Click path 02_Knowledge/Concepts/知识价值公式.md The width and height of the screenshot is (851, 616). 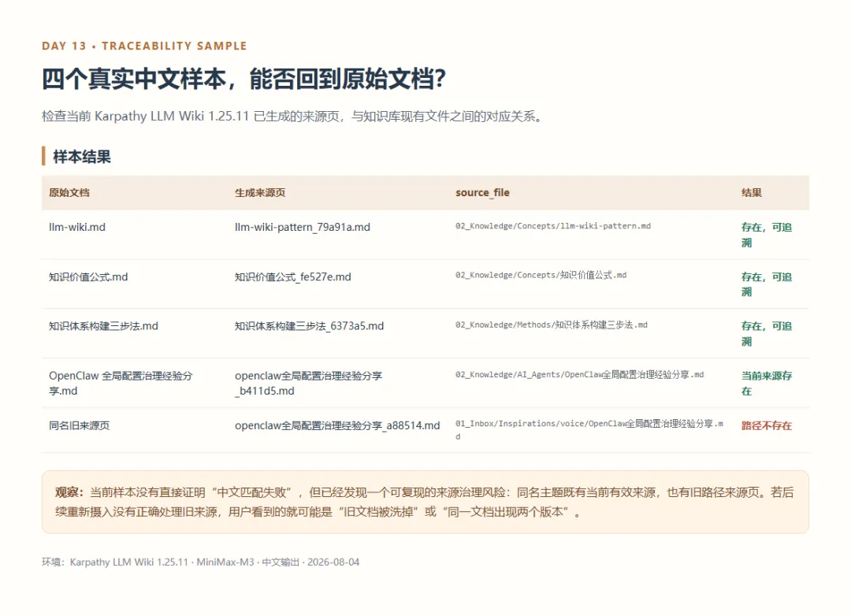pos(541,275)
